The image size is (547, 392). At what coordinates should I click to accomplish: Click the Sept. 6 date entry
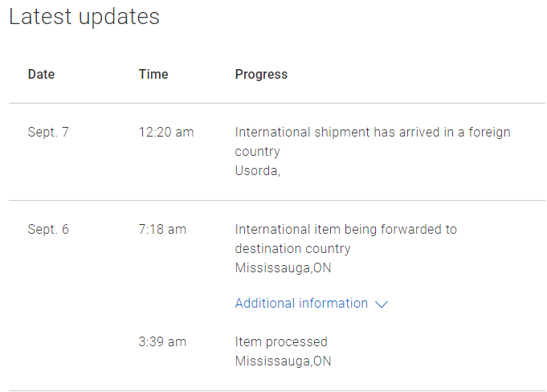48,230
